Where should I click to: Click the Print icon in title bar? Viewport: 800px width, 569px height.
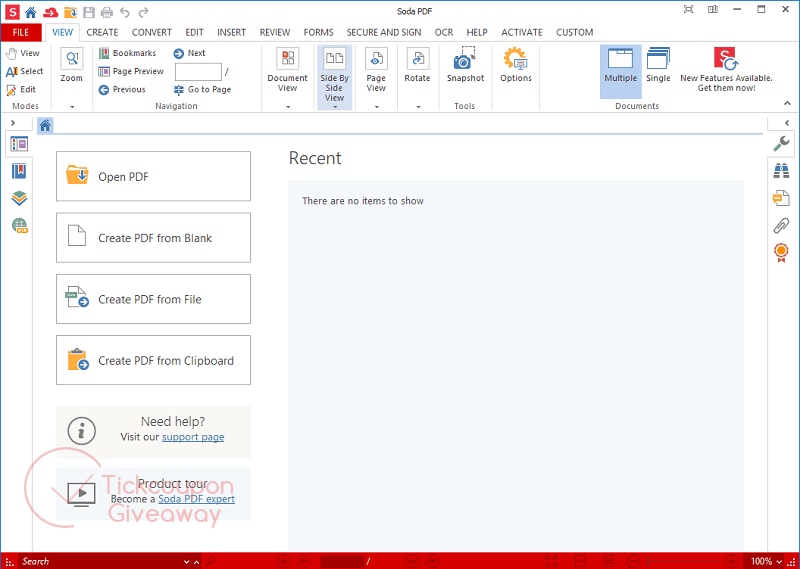coord(107,12)
